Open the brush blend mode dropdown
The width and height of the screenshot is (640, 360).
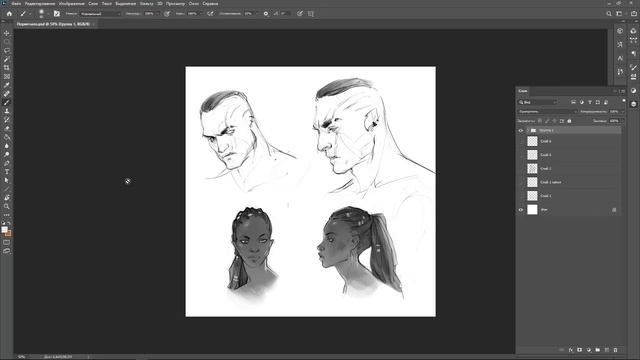click(100, 13)
